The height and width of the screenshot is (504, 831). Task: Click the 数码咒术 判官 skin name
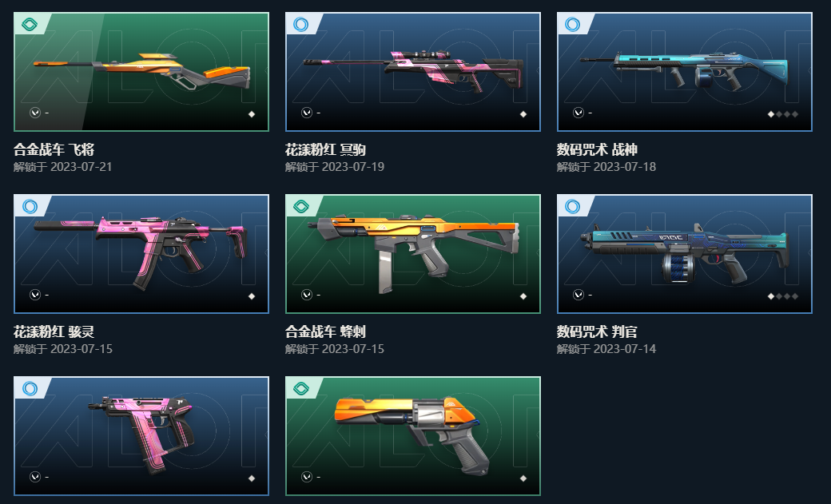point(597,331)
